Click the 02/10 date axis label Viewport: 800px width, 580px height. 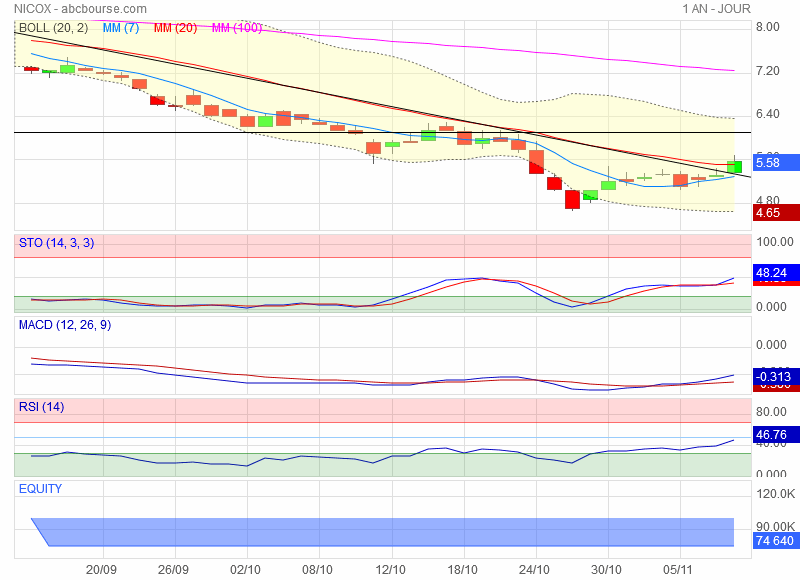(245, 569)
